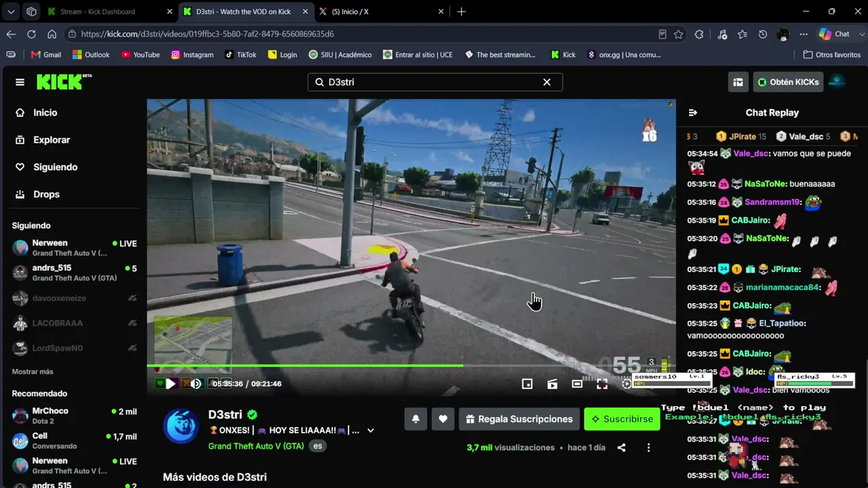The width and height of the screenshot is (868, 488).
Task: Collapse the Chat Replay panel
Action: (692, 113)
